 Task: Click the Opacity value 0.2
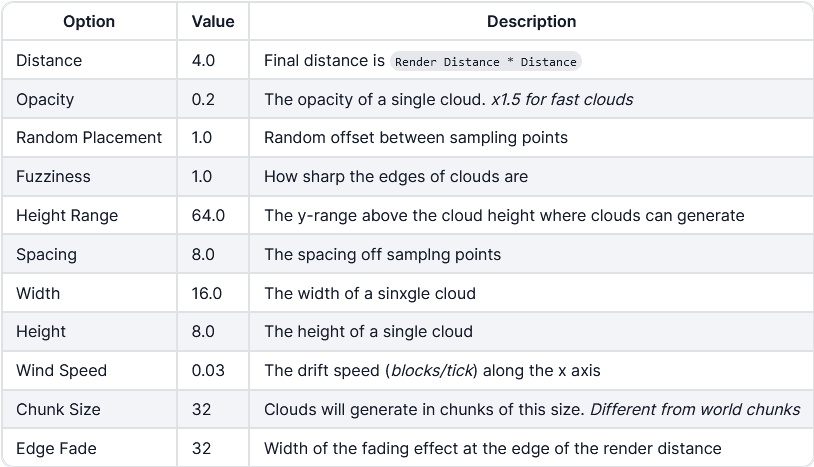point(203,100)
